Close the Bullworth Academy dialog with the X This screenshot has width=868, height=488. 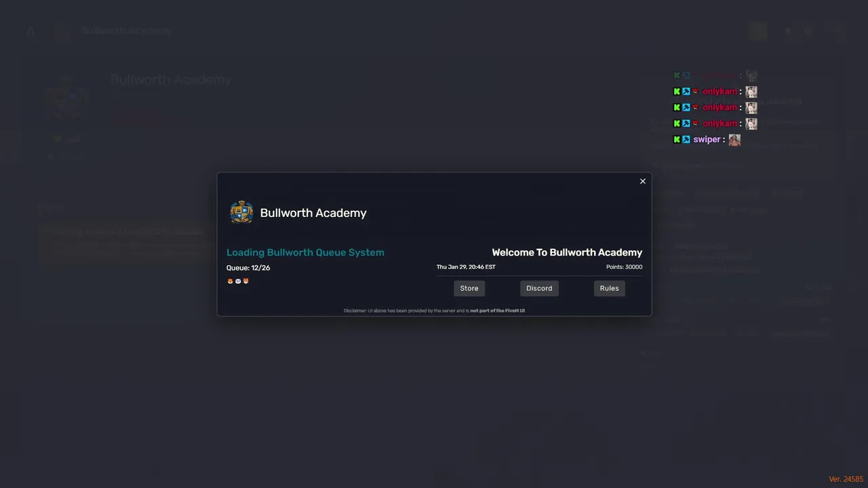643,181
